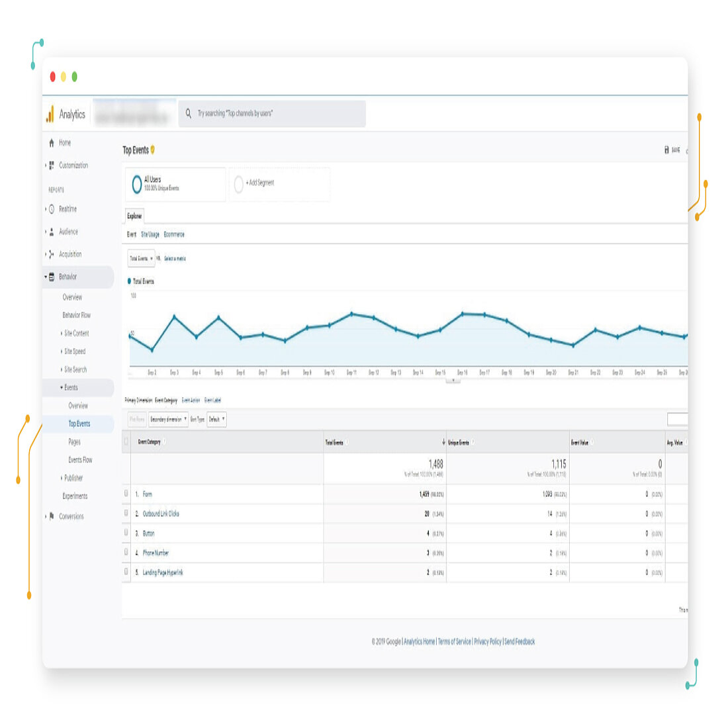Click the search box at the top
The height and width of the screenshot is (728, 728).
coord(272,114)
